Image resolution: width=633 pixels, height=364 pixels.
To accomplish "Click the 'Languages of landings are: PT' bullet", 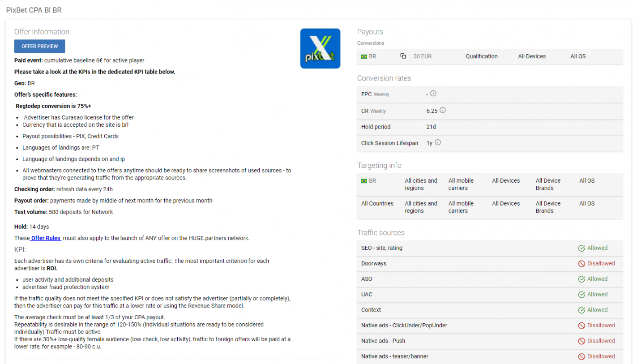I will pos(61,148).
